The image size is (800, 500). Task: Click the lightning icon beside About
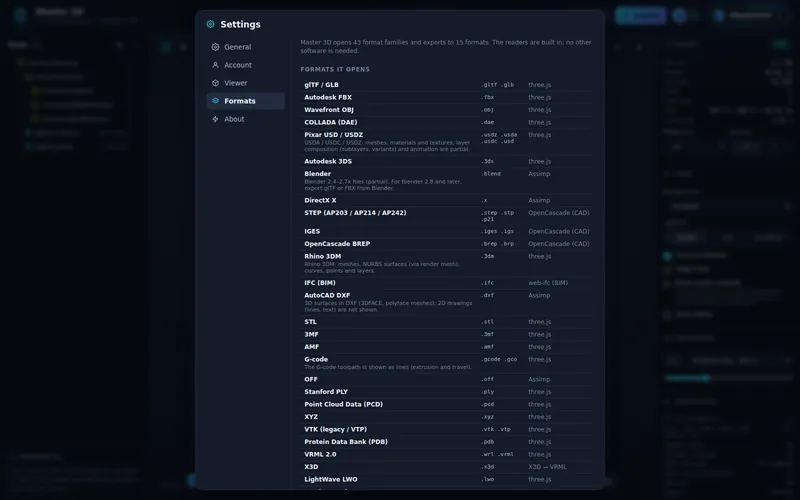click(x=215, y=119)
